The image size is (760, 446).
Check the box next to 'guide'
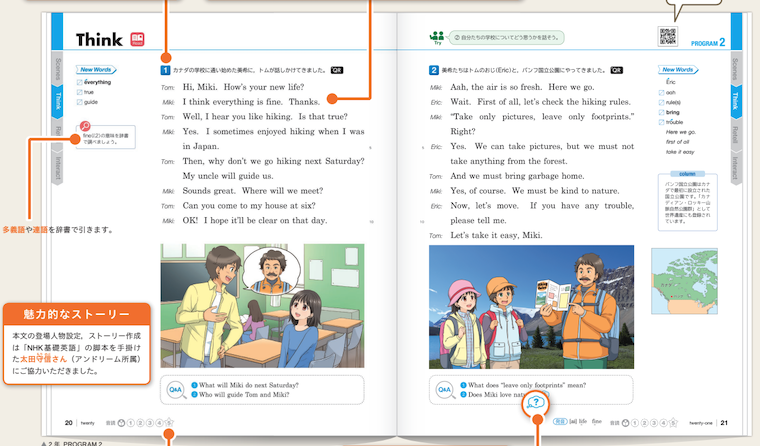(x=79, y=102)
